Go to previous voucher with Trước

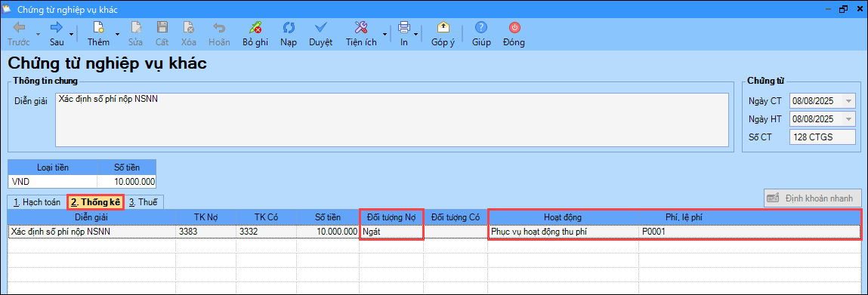(19, 34)
